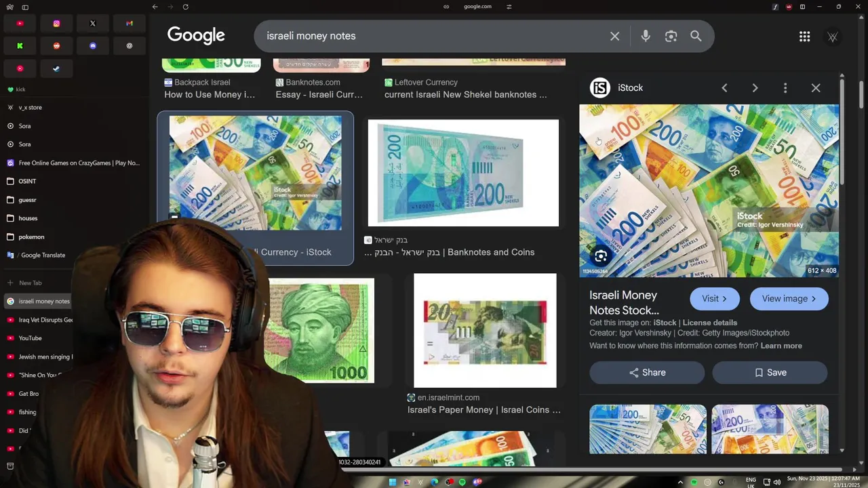868x488 pixels.
Task: Expand the guessr folder
Action: [x=75, y=200]
